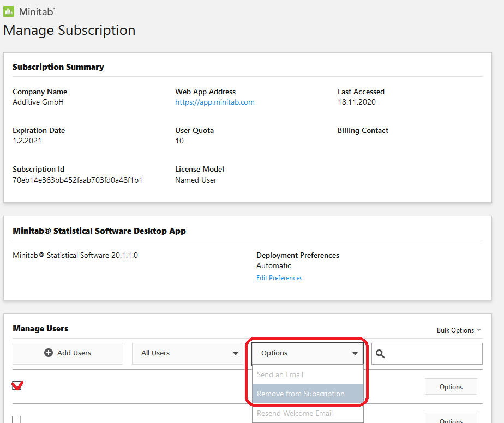Image resolution: width=504 pixels, height=423 pixels.
Task: Click the Minitab Statistical Software 20.1.1.0 text
Action: 75,255
